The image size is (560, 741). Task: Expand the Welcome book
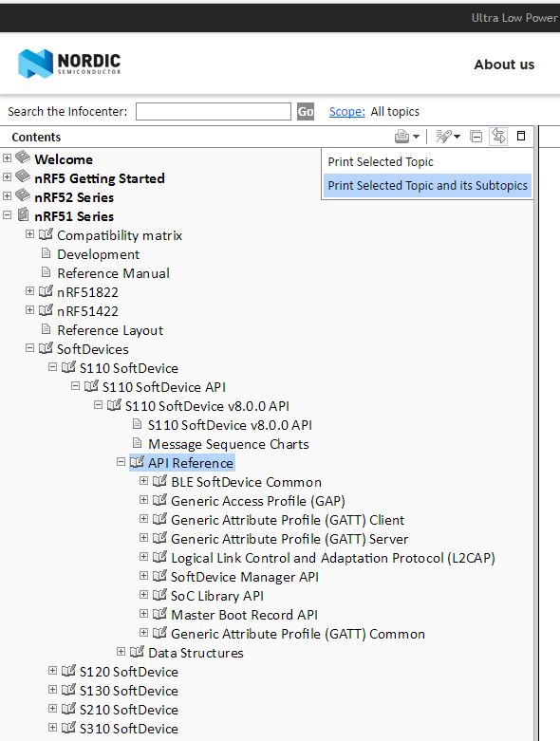tap(7, 157)
